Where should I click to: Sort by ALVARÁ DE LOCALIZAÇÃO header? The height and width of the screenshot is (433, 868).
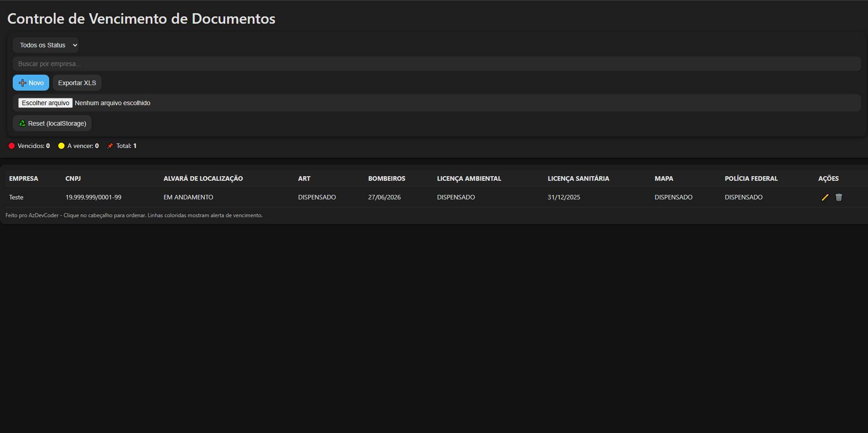click(203, 178)
